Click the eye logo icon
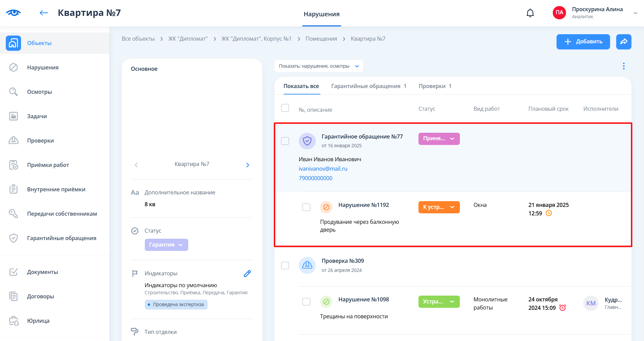The width and height of the screenshot is (644, 341). (x=13, y=13)
